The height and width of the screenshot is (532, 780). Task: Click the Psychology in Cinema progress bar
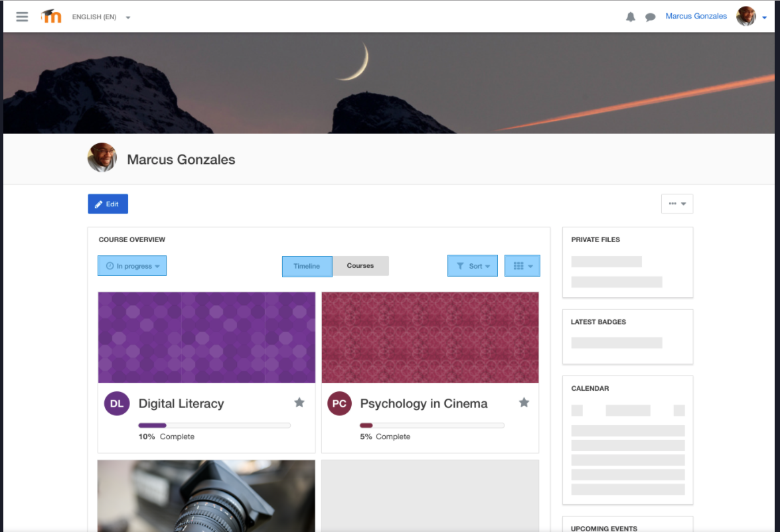coord(431,426)
